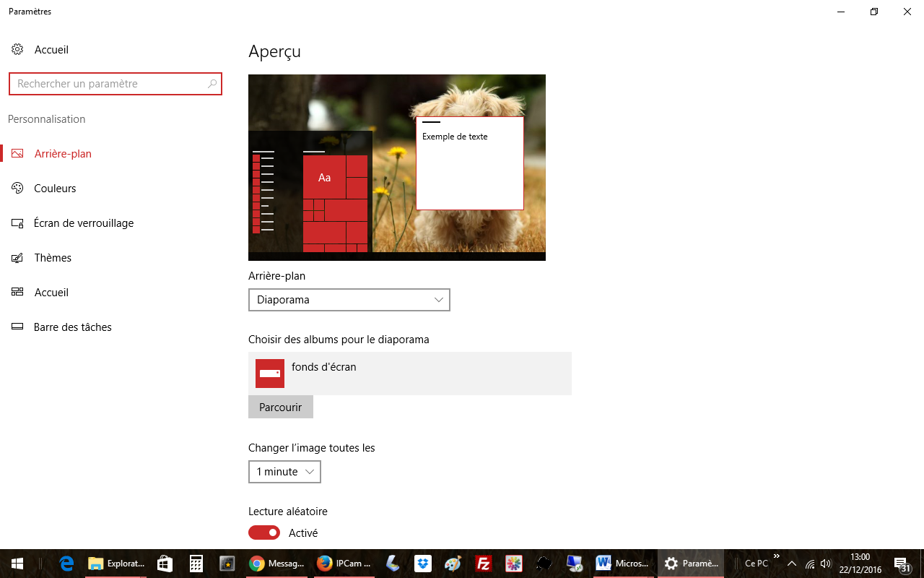The height and width of the screenshot is (578, 924).
Task: Click the Ce PC toolbar label
Action: (x=757, y=564)
